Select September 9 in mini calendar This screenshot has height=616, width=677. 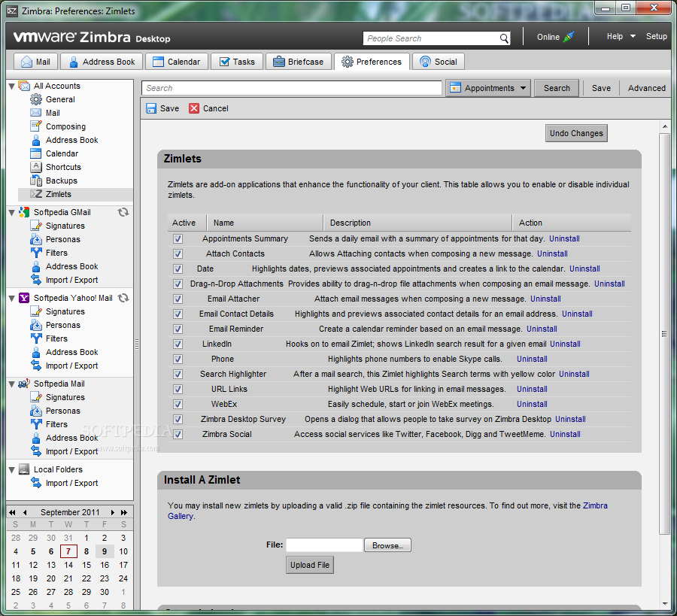click(105, 551)
